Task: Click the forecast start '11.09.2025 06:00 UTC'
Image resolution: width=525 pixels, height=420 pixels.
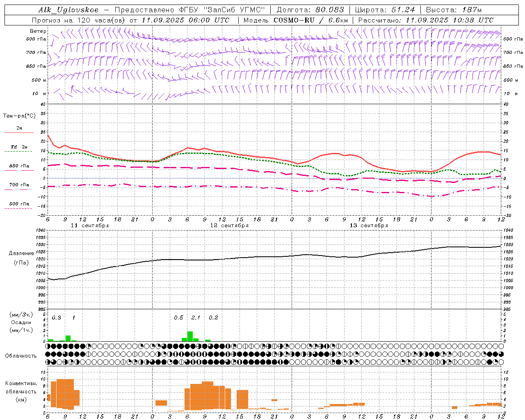Action: (x=185, y=20)
